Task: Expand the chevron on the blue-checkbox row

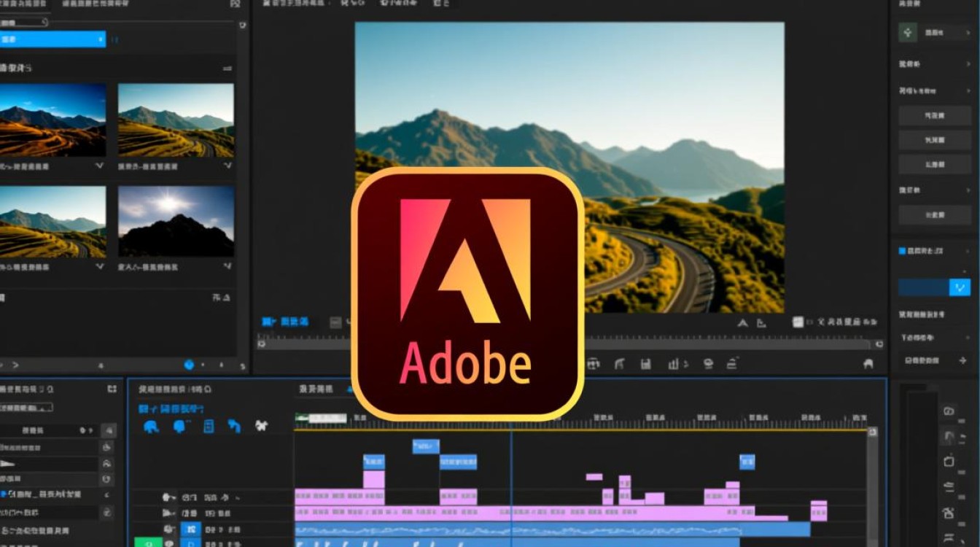Action: tap(968, 251)
